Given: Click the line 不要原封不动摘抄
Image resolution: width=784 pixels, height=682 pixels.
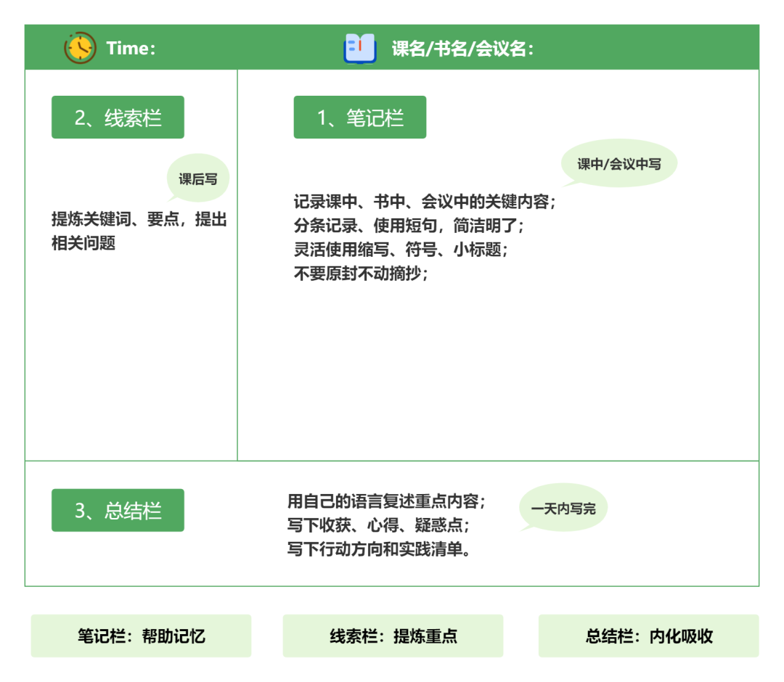Looking at the screenshot, I should (x=361, y=274).
